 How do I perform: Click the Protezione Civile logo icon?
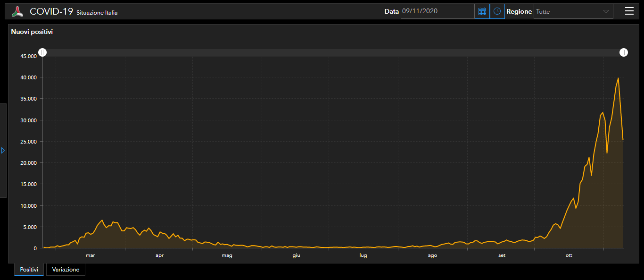[17, 12]
